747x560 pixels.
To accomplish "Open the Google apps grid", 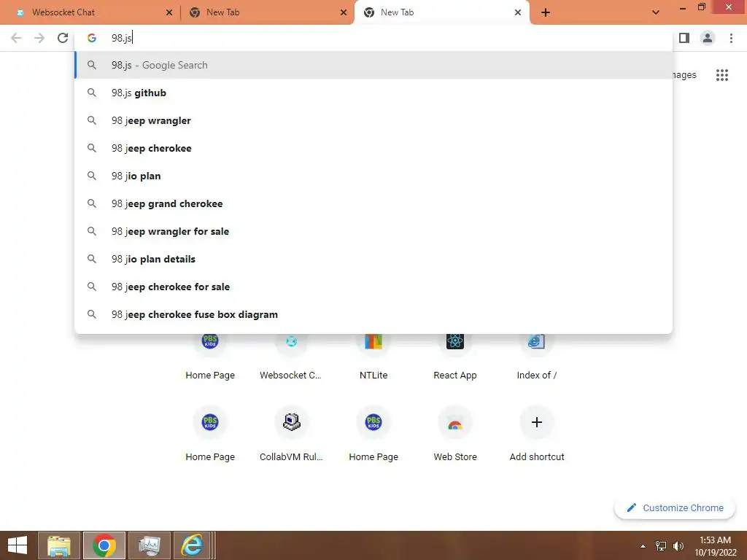I will pyautogui.click(x=721, y=75).
